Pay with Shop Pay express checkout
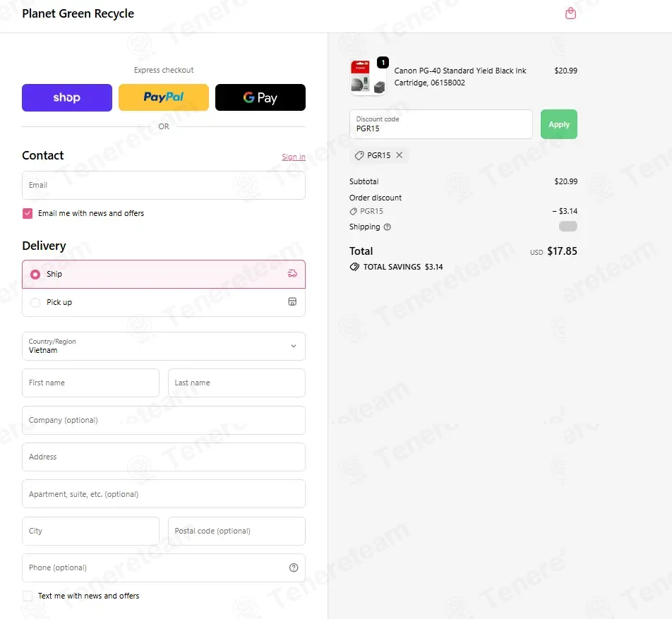 pos(67,97)
